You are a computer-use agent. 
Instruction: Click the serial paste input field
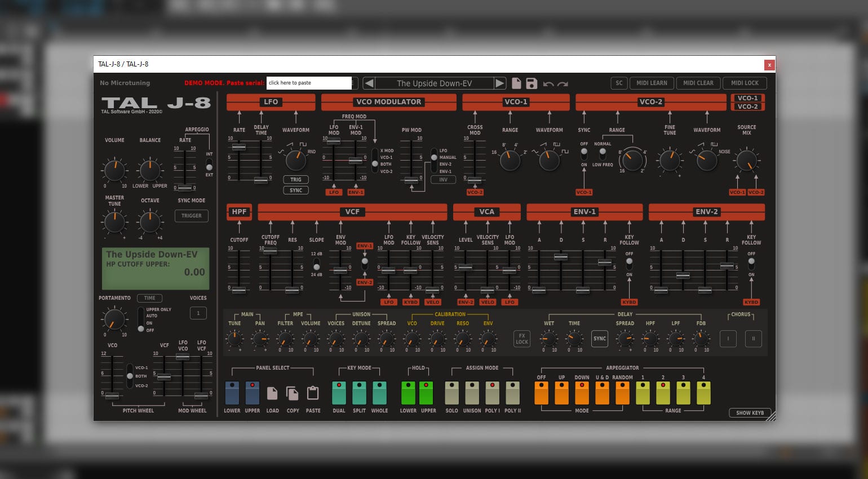(309, 83)
